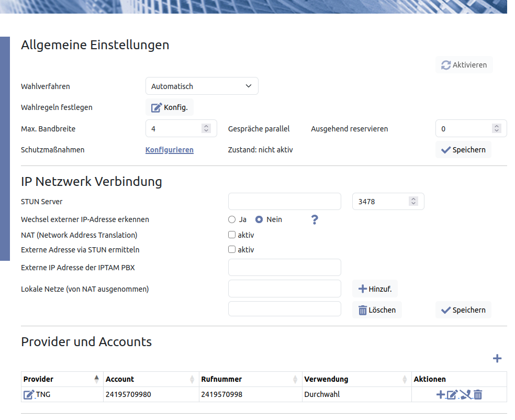Open the edit icon beside TNG provider
The image size is (515, 420).
[29, 395]
